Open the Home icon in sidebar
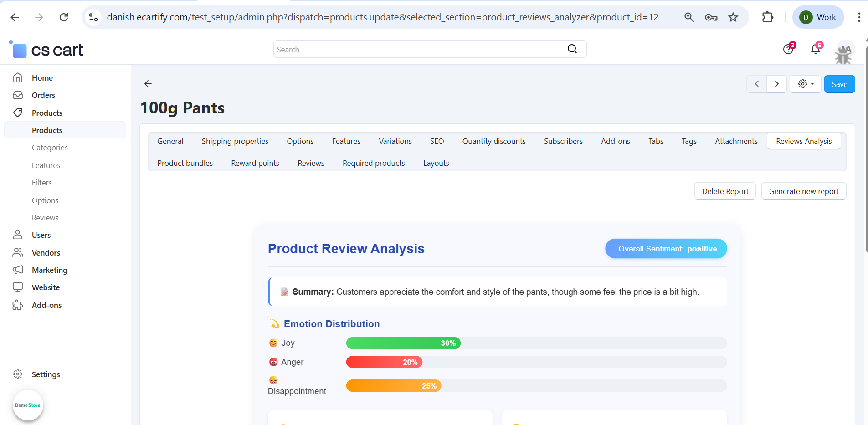Viewport: 868px width, 425px height. 18,78
